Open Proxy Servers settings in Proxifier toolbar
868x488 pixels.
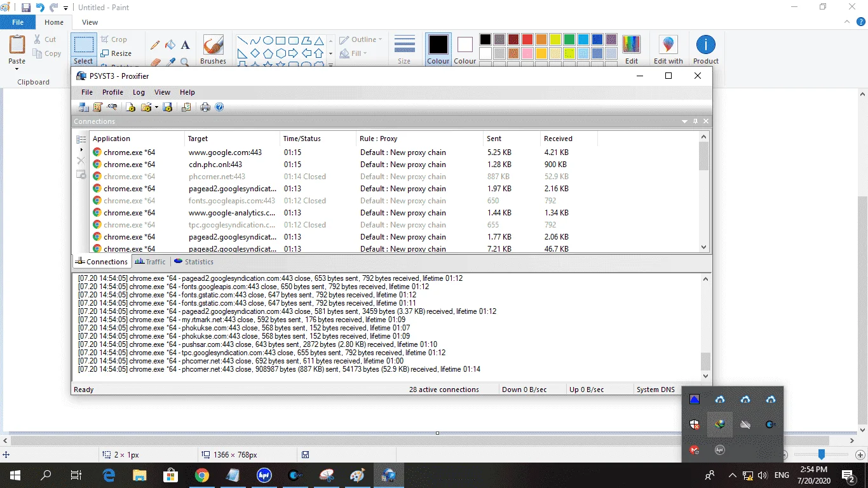pos(83,107)
